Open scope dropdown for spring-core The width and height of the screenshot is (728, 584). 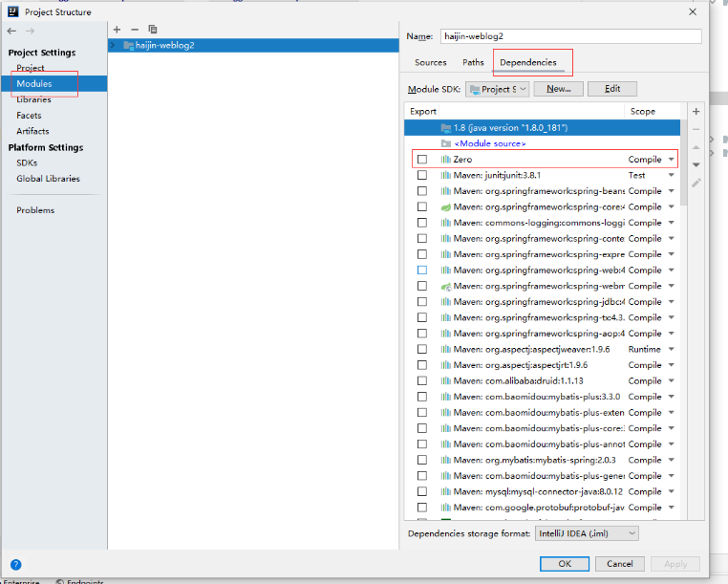coord(671,206)
